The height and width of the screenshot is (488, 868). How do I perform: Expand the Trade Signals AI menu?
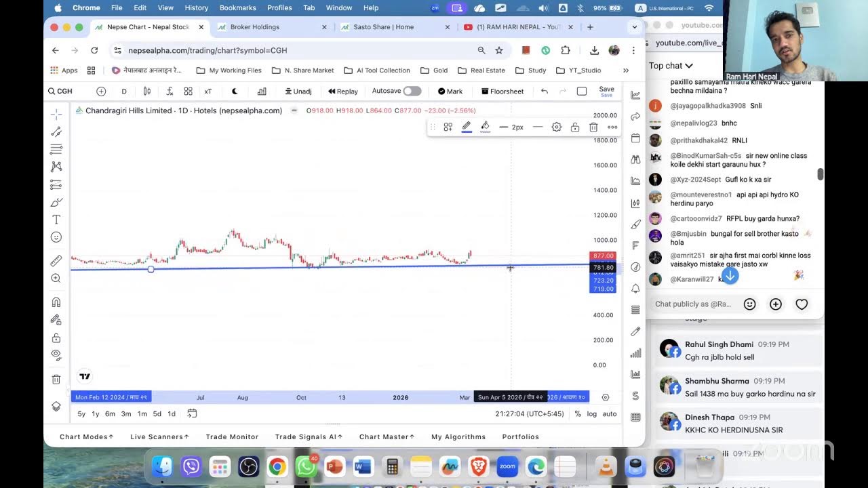309,436
